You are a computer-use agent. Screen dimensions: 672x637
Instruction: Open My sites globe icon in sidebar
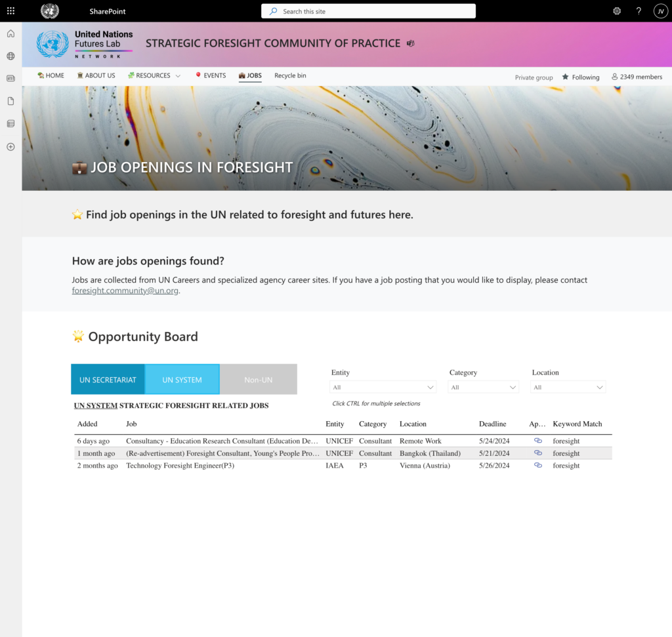click(x=10, y=56)
